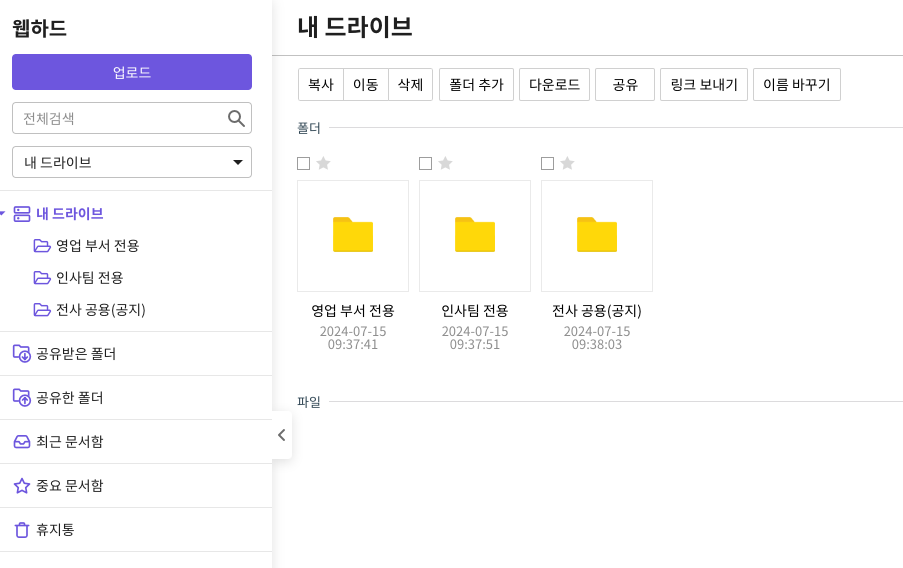This screenshot has height=568, width=903.
Task: Go to 중요 문서함 in sidebar
Action: (69, 485)
